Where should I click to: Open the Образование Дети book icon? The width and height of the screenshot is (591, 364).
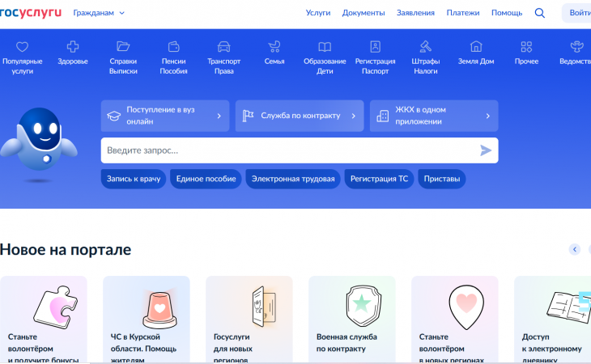click(325, 47)
